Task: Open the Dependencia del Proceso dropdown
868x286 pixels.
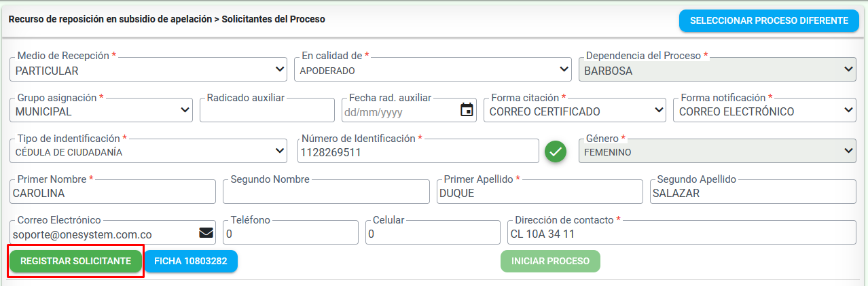Action: pos(717,70)
